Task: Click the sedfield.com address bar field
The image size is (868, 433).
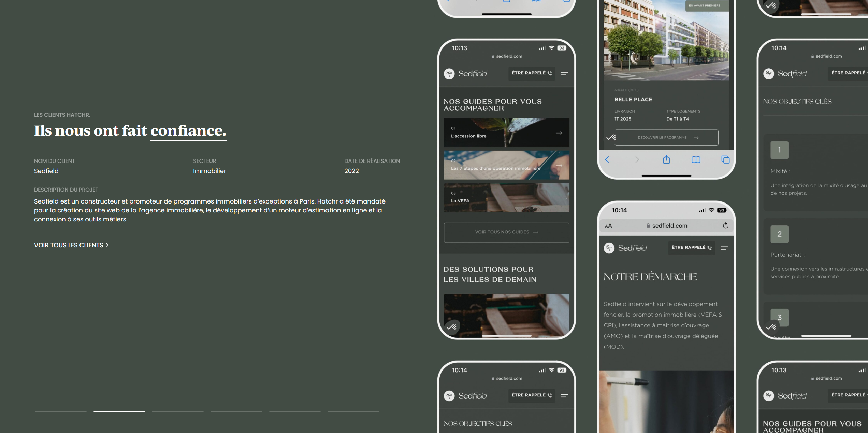Action: tap(666, 226)
